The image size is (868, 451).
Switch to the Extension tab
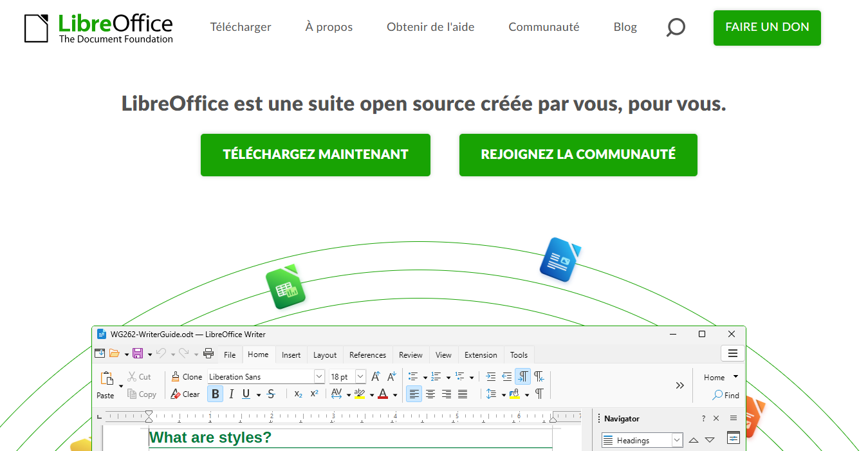point(481,354)
